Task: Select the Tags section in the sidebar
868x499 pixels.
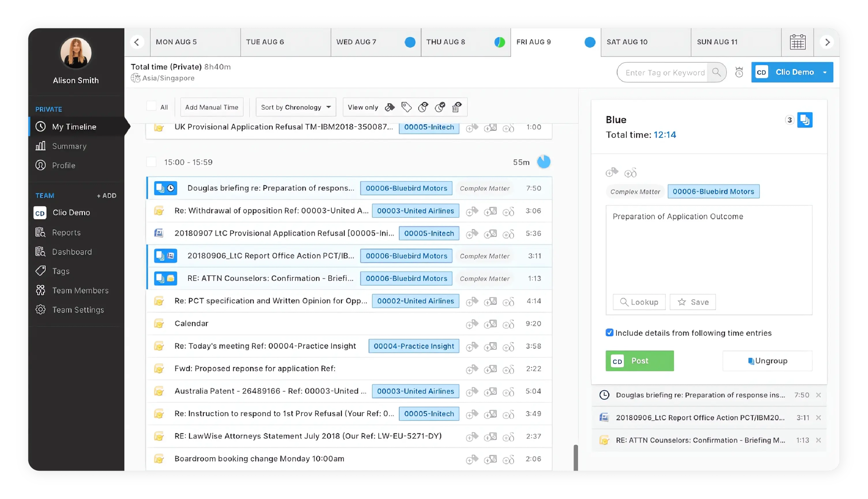Action: click(61, 271)
